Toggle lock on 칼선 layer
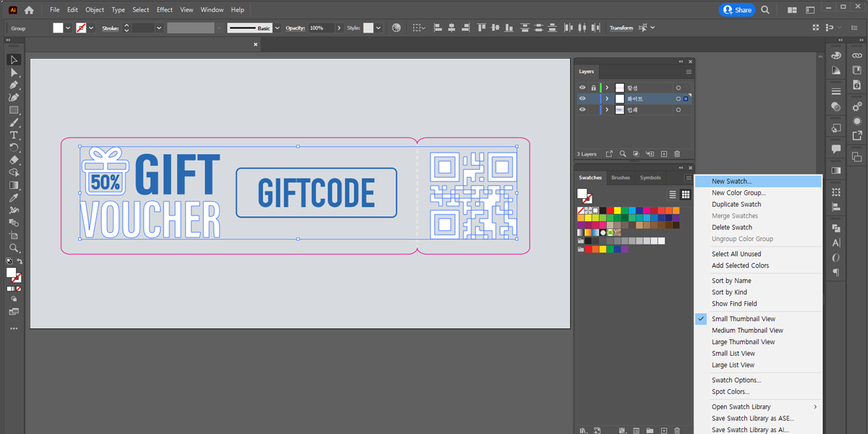The width and height of the screenshot is (868, 434). pos(593,88)
